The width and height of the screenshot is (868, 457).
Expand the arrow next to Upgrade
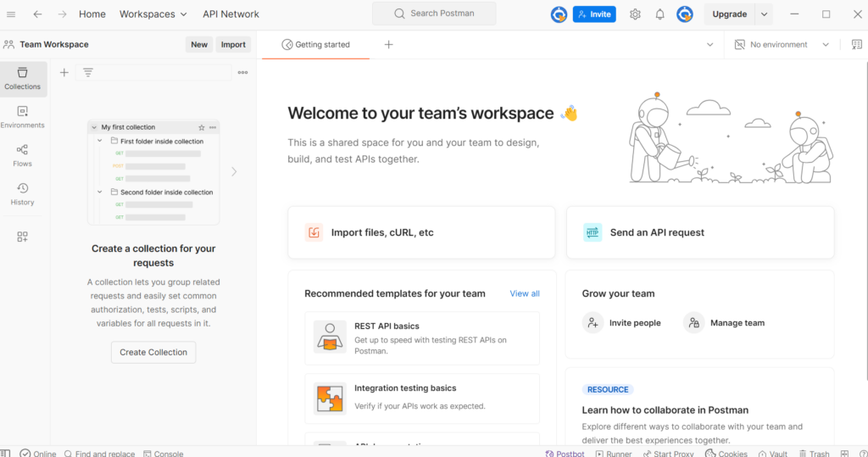point(764,14)
